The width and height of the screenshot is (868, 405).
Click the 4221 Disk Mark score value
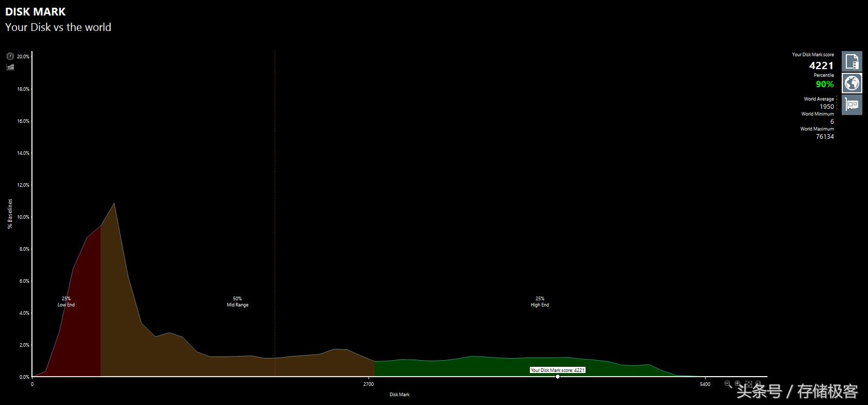[821, 66]
